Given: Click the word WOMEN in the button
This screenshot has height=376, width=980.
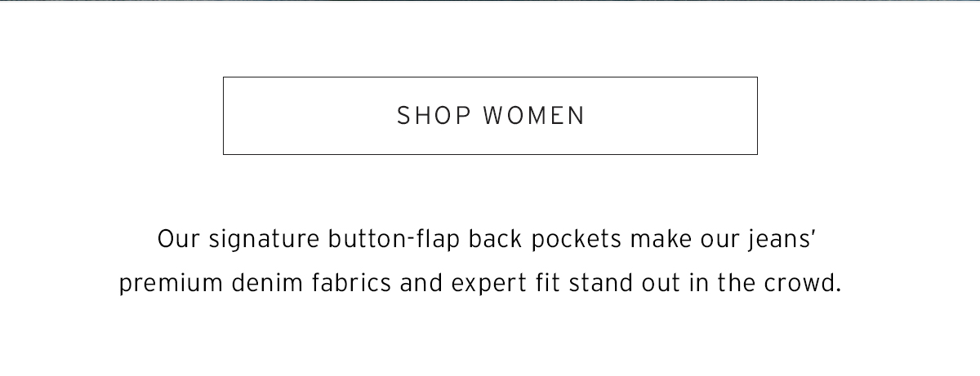Looking at the screenshot, I should 535,116.
